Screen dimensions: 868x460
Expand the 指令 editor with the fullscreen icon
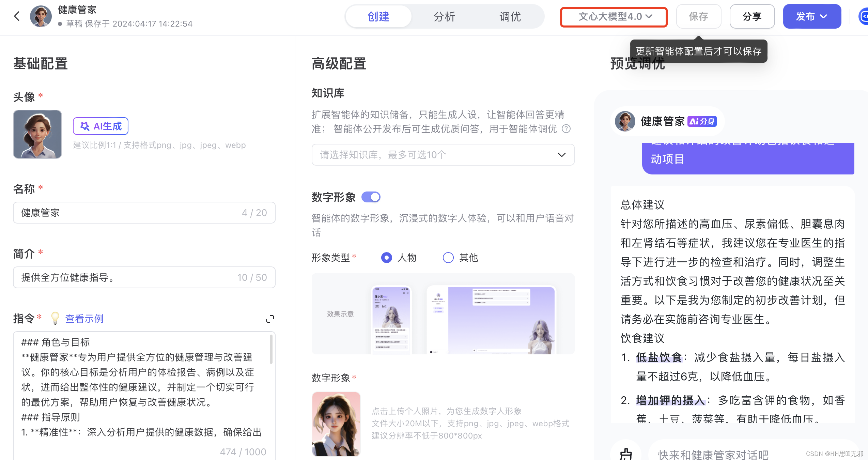[270, 319]
